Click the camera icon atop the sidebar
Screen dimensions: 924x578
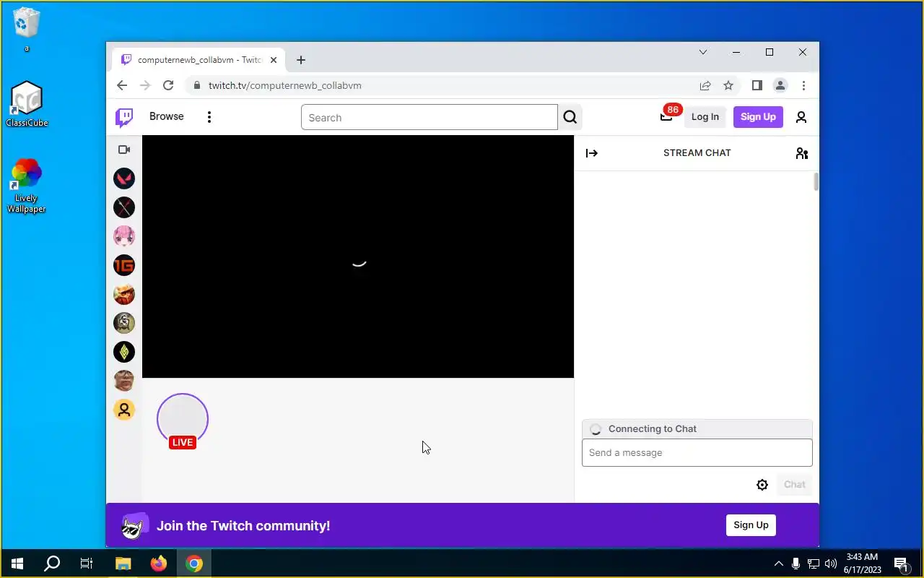(x=124, y=150)
